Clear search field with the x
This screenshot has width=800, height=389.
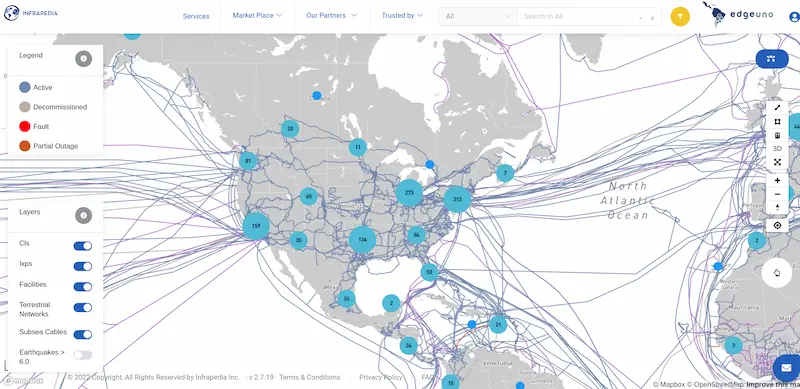(x=652, y=18)
